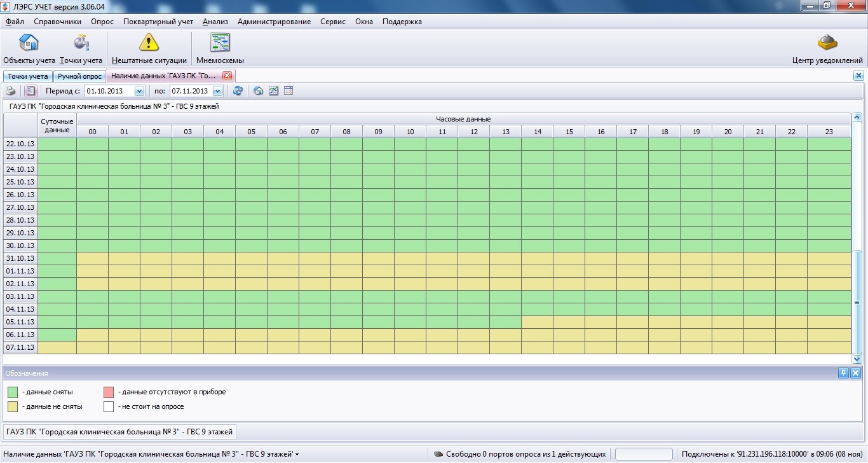
Task: Click the Подключены к 91.231.196.118:10000 status text
Action: click(772, 454)
